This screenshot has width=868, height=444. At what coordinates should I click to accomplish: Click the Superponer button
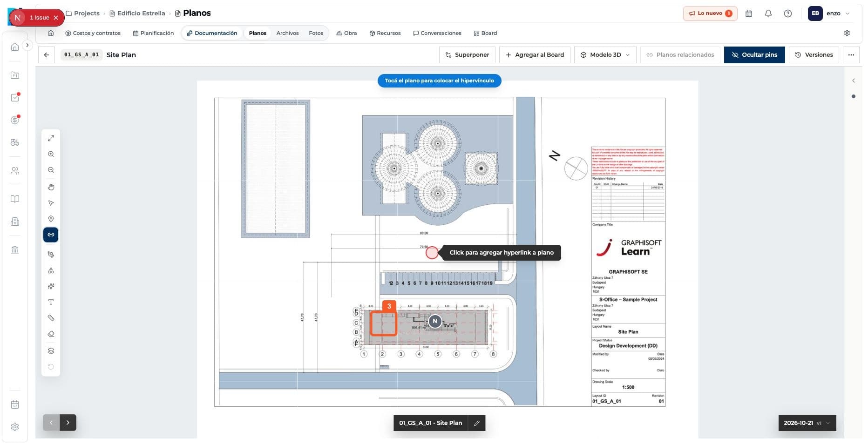tap(467, 55)
